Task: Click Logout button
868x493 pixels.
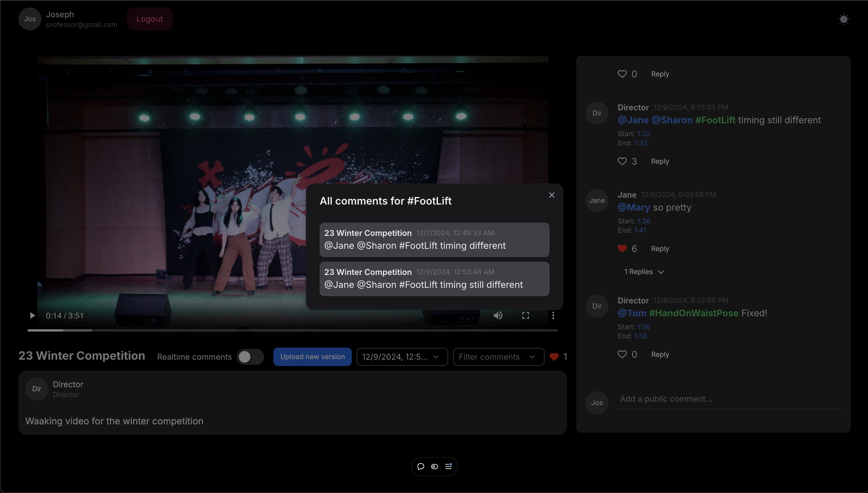Action: pyautogui.click(x=149, y=19)
